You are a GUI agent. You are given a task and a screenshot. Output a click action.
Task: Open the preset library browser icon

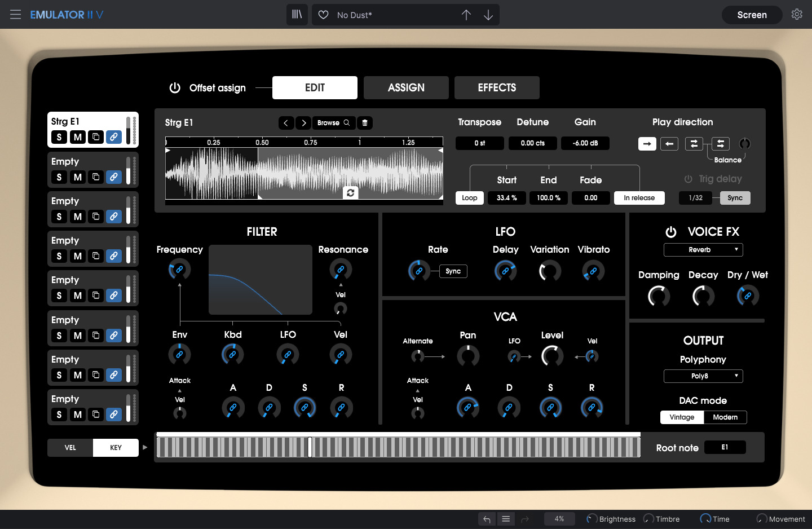pos(297,15)
